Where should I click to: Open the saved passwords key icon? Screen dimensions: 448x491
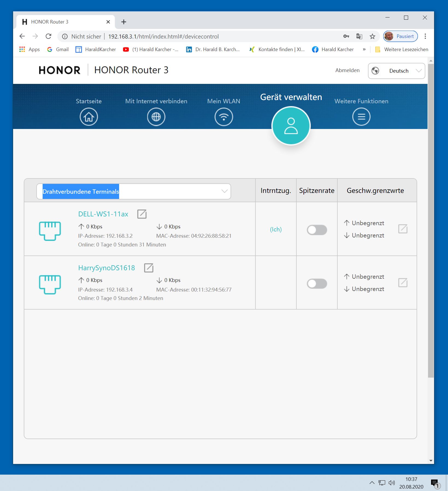[346, 36]
